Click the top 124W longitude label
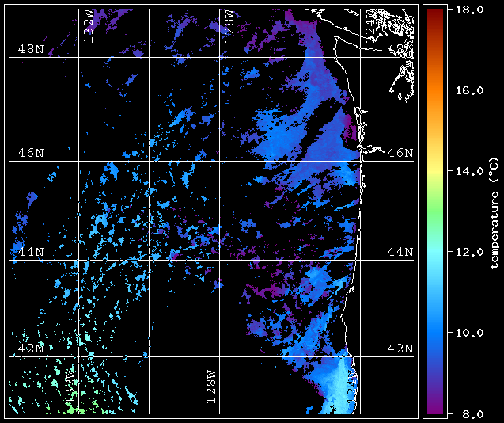The width and height of the screenshot is (504, 423). point(370,26)
